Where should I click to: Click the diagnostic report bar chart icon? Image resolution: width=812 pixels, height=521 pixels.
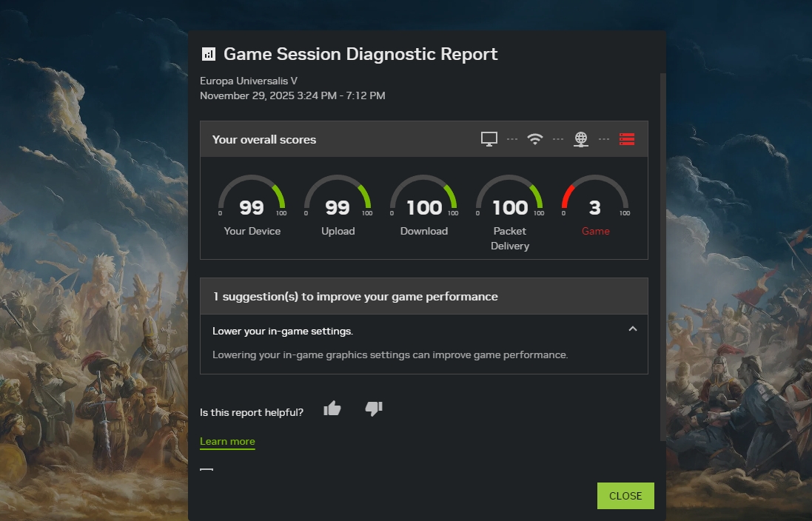pyautogui.click(x=208, y=54)
